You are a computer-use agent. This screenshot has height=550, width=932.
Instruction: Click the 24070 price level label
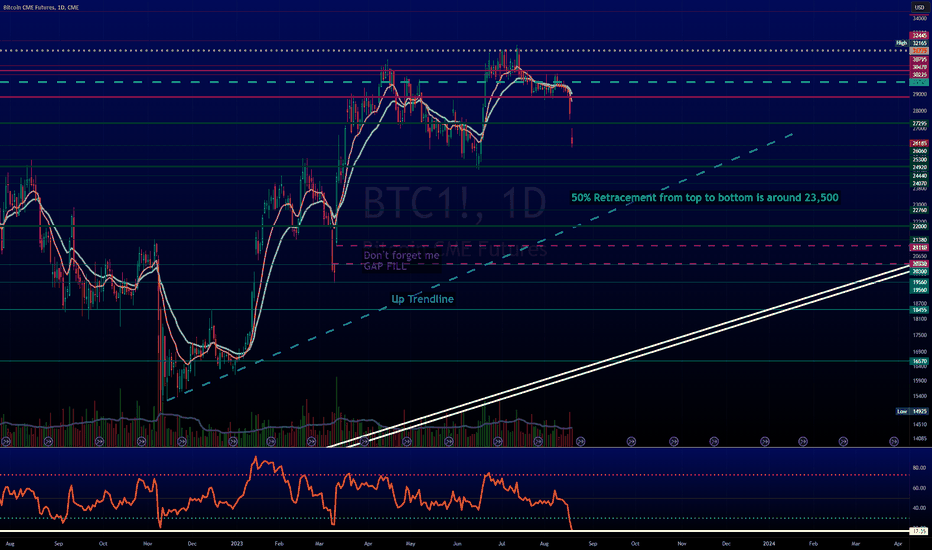coord(920,183)
